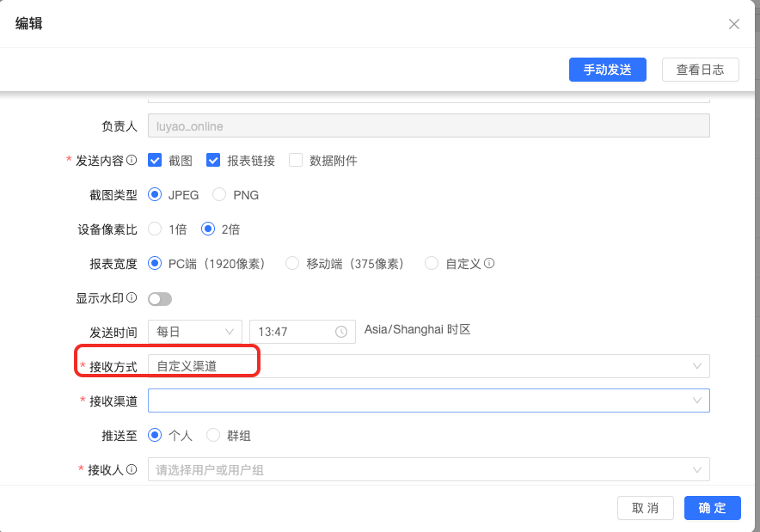The width and height of the screenshot is (760, 532).
Task: Select PNG screenshot type
Action: point(219,195)
